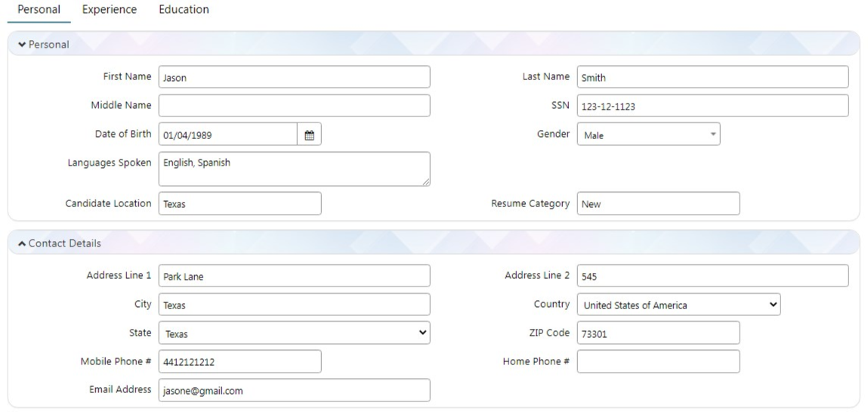The image size is (868, 412).
Task: Click the empty Home Phone # field
Action: point(658,361)
